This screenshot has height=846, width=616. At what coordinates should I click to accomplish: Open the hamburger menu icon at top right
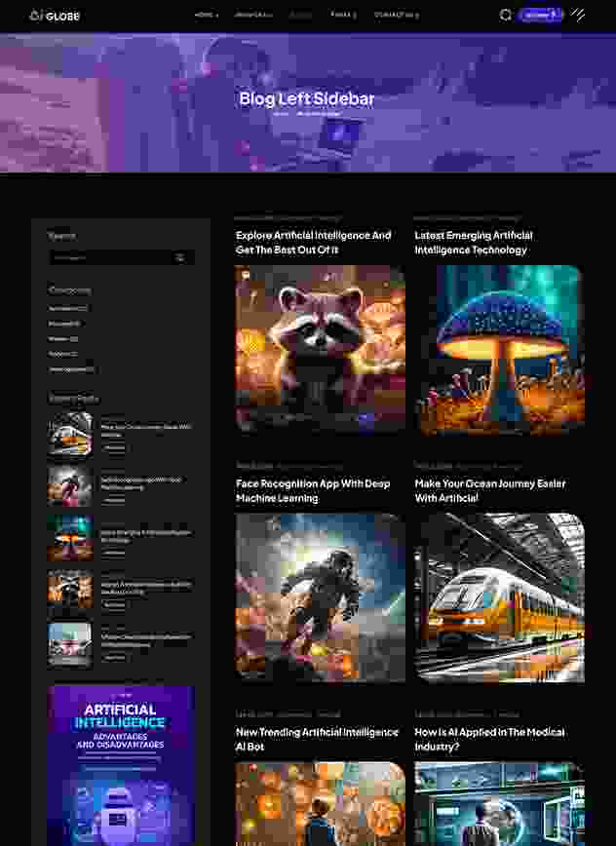[x=578, y=15]
